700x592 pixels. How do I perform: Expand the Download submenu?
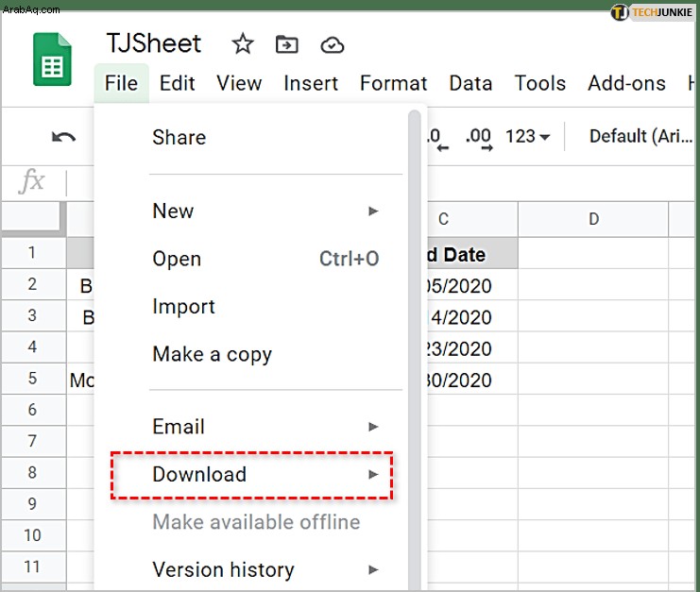tap(252, 475)
